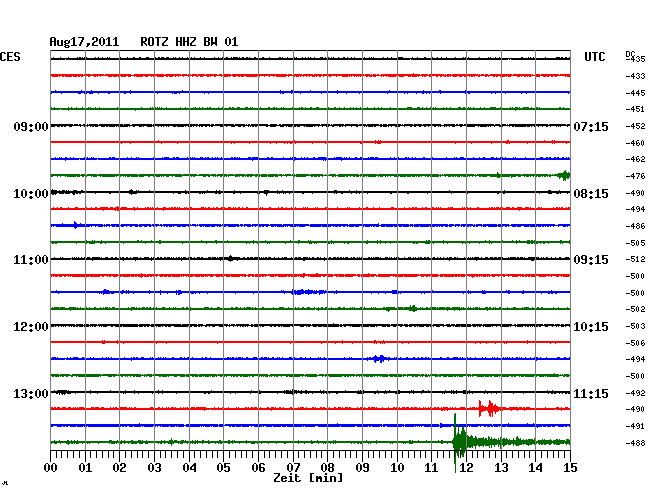The width and height of the screenshot is (650, 494).
Task: Choose the 10:15 UTC time label
Action: coord(591,327)
